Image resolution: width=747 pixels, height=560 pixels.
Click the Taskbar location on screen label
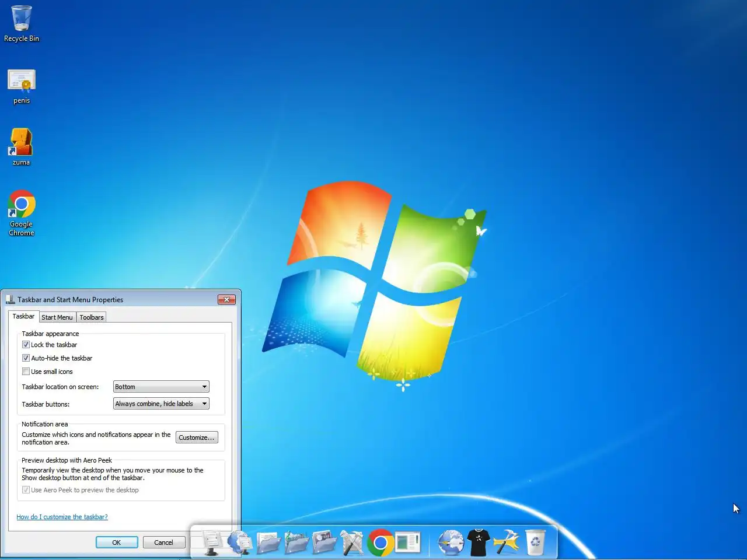[x=60, y=387]
